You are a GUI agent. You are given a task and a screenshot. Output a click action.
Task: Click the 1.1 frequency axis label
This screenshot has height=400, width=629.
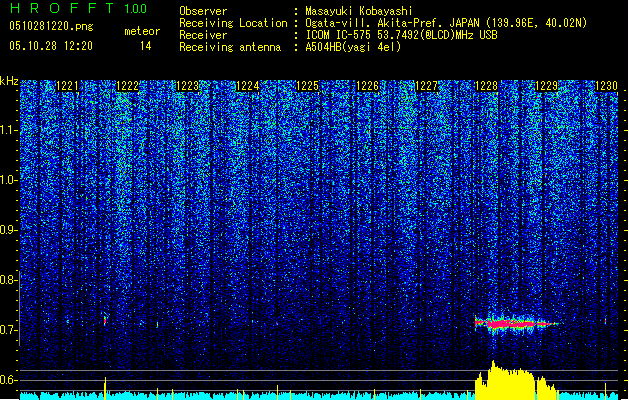point(8,130)
